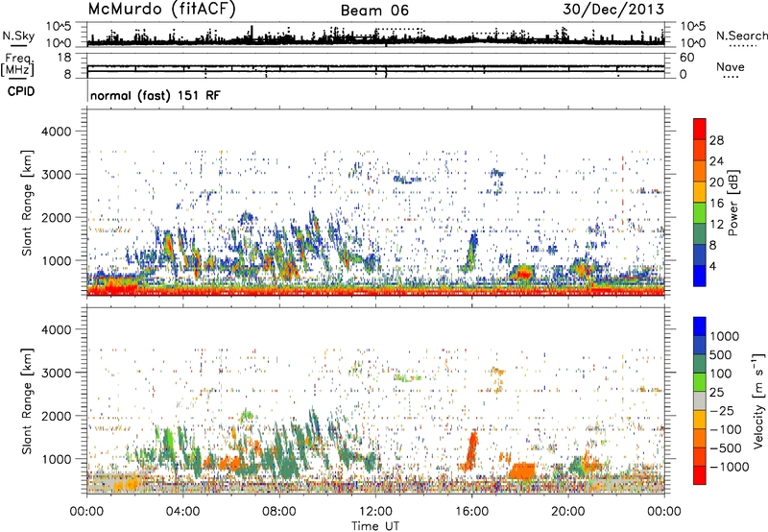Click the 'Power [dB]' colorbar label
Viewport: 768px width, 532px height.
[x=733, y=203]
